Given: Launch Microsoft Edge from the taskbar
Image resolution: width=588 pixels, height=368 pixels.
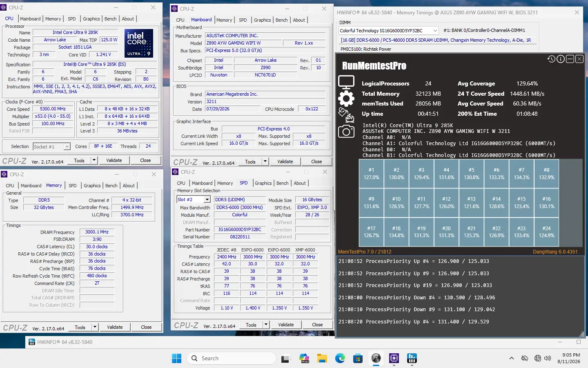Looking at the screenshot, I should pos(340,359).
